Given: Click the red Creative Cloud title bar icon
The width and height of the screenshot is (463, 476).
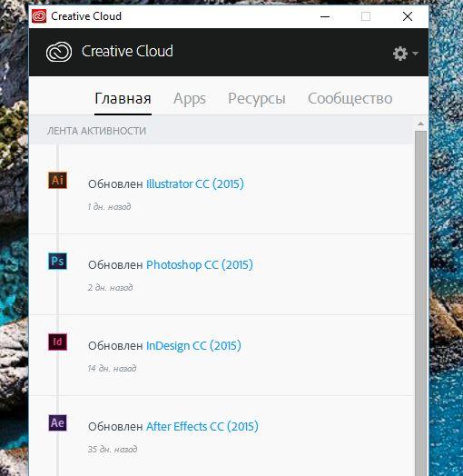Looking at the screenshot, I should tap(39, 16).
